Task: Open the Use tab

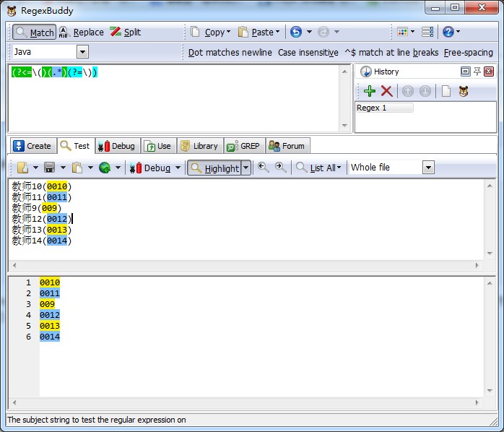Action: pos(158,146)
